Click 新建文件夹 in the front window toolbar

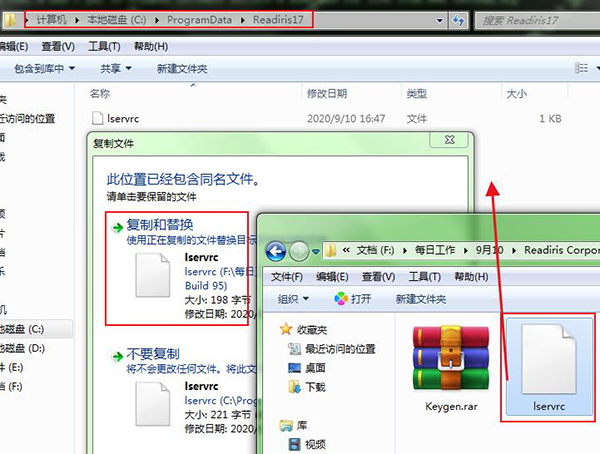pos(421,299)
